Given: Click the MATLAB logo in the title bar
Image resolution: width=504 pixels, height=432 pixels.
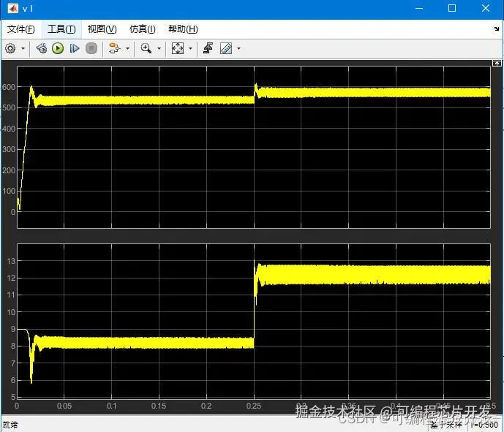Looking at the screenshot, I should [13, 8].
